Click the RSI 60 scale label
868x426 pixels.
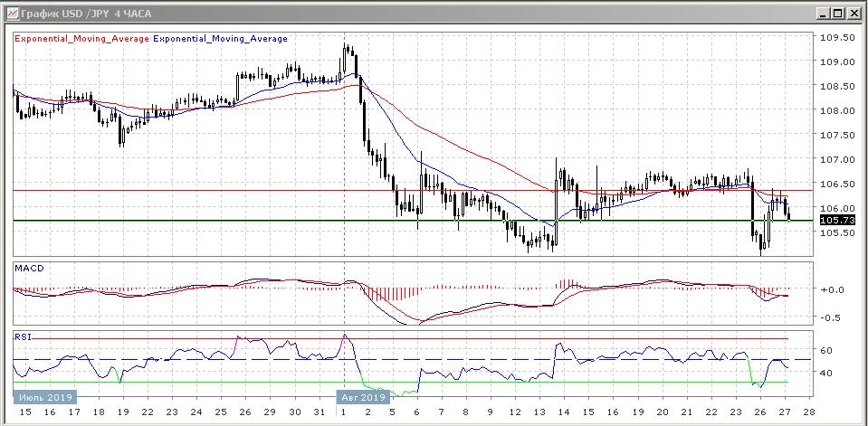coord(826,350)
